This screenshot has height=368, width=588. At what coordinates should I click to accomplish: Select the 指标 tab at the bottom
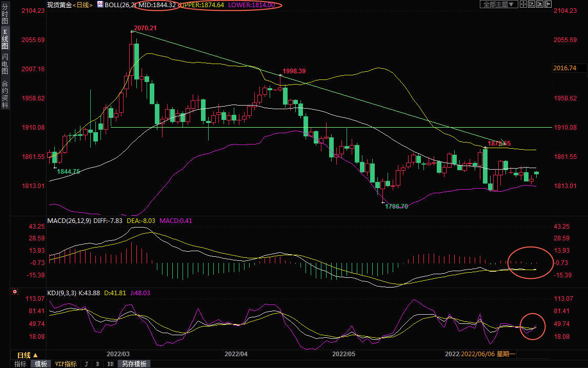[x=21, y=364]
